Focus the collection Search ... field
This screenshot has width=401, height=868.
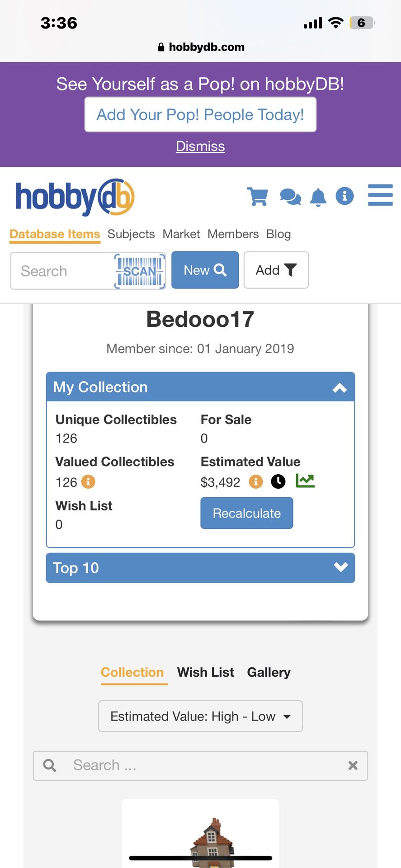coord(200,765)
